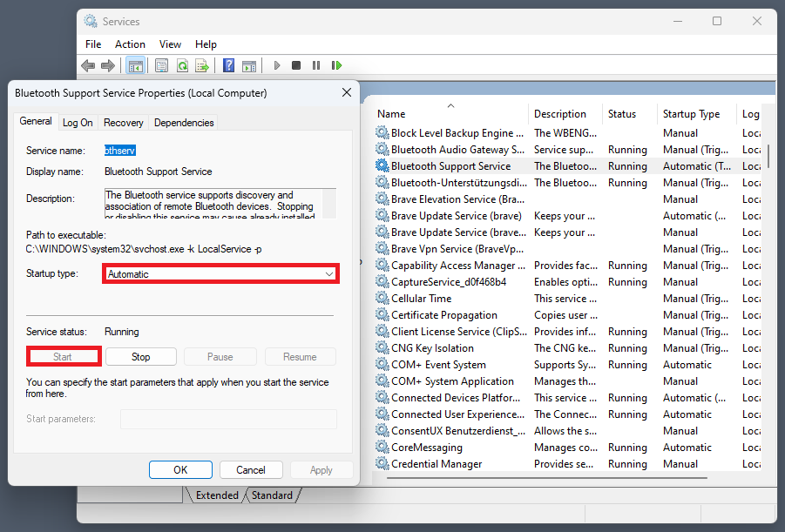Open the Help menu

tap(206, 44)
